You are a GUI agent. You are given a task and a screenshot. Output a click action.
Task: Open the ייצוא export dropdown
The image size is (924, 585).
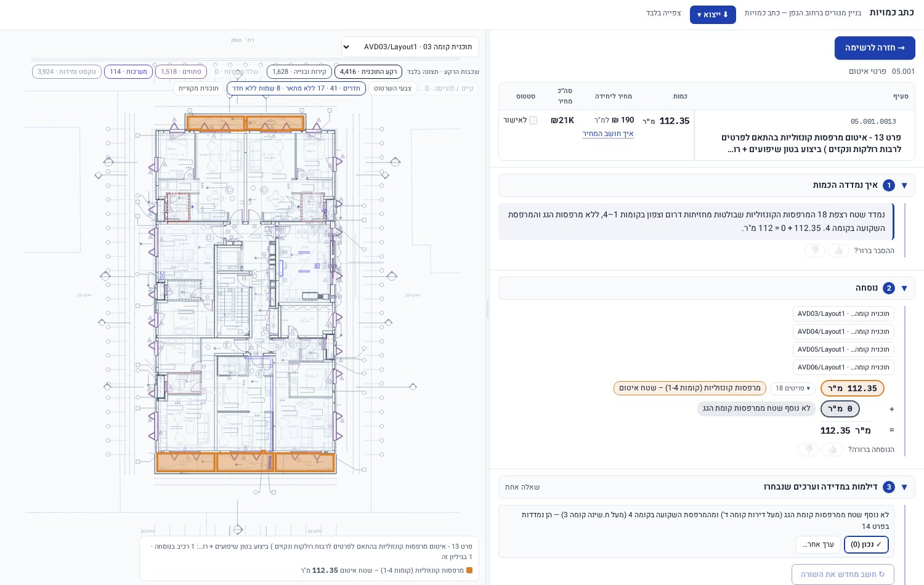[713, 15]
